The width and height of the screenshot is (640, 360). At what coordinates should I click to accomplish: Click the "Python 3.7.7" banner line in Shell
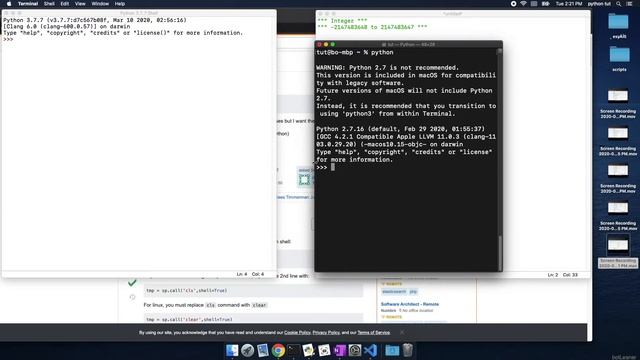(95, 20)
